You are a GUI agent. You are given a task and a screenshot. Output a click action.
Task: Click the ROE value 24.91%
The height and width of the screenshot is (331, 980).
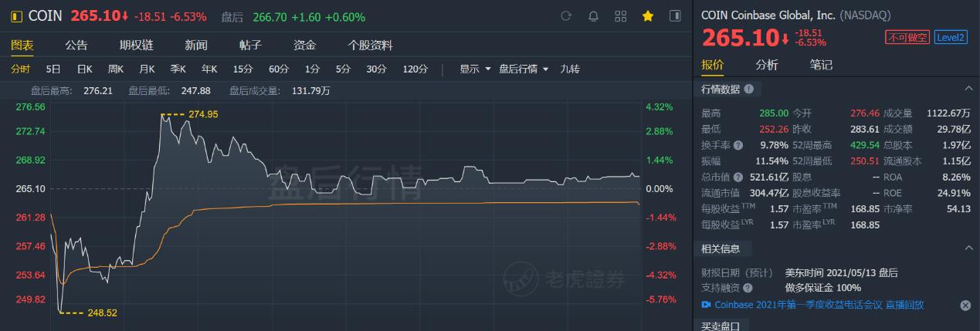pyautogui.click(x=954, y=193)
